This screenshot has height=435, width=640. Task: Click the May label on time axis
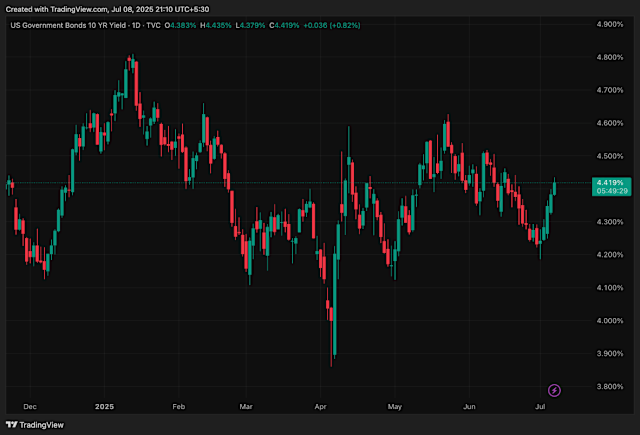click(x=395, y=406)
